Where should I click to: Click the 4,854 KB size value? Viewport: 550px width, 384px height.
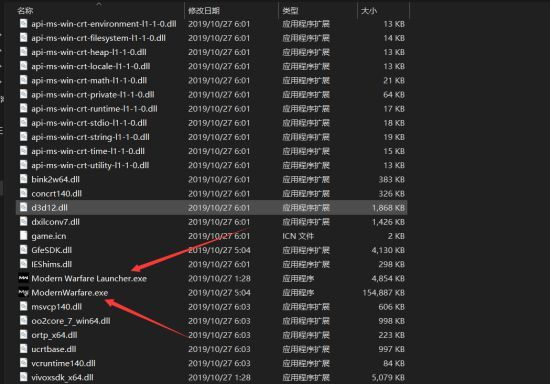pos(388,278)
